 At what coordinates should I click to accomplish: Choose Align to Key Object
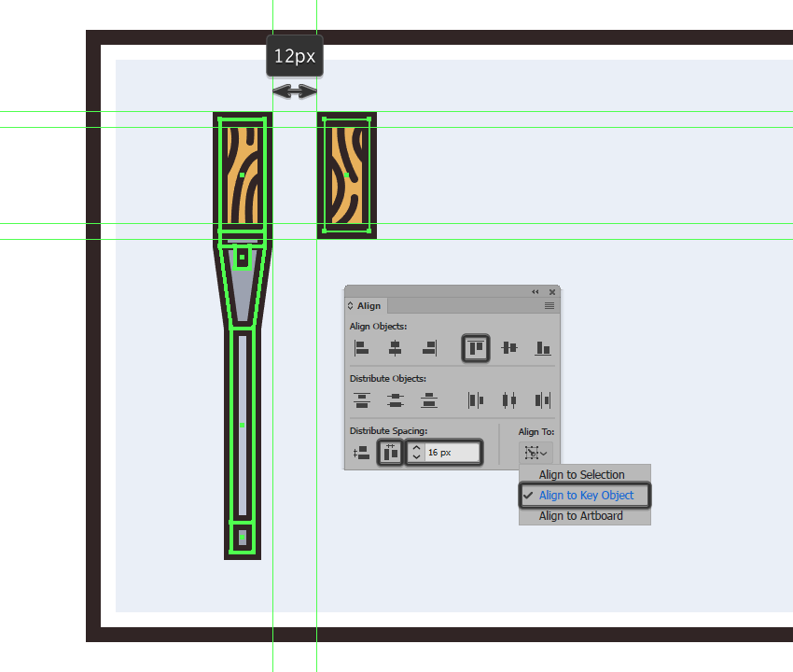coord(586,496)
